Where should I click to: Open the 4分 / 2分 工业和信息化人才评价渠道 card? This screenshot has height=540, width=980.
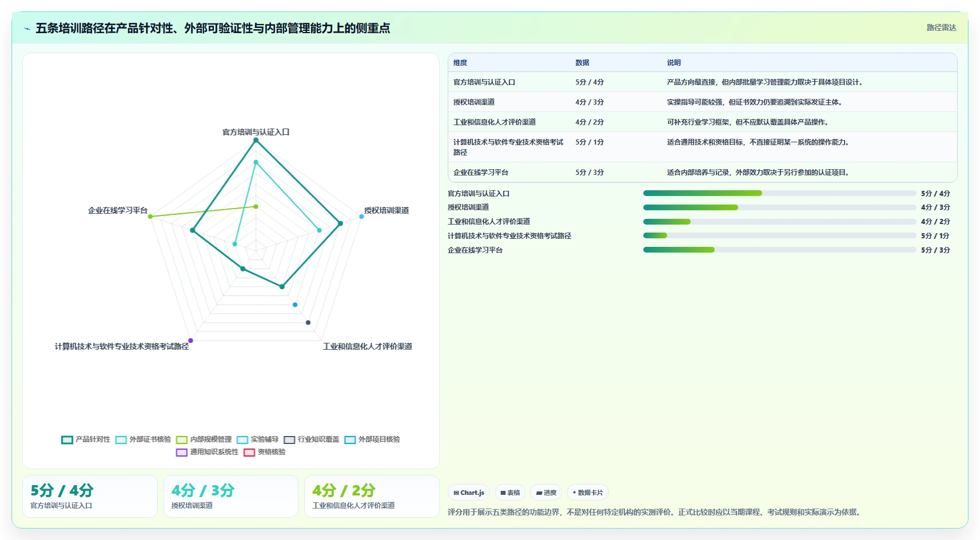tap(372, 497)
